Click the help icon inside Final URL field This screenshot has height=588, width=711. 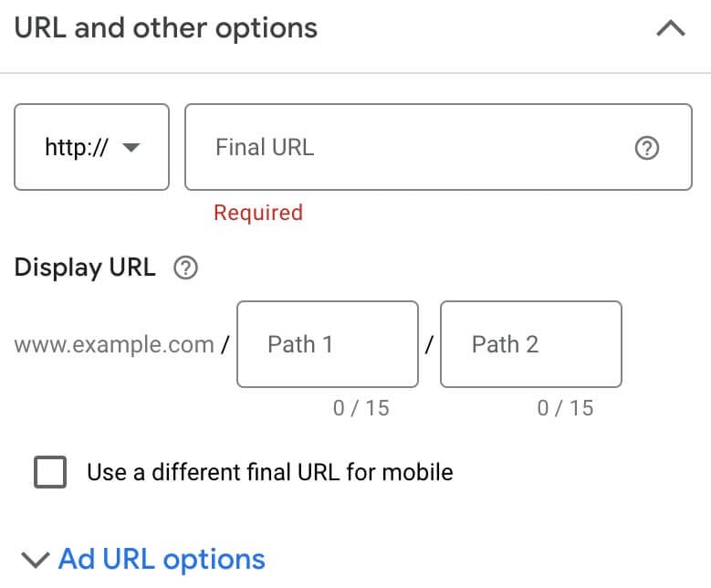646,148
